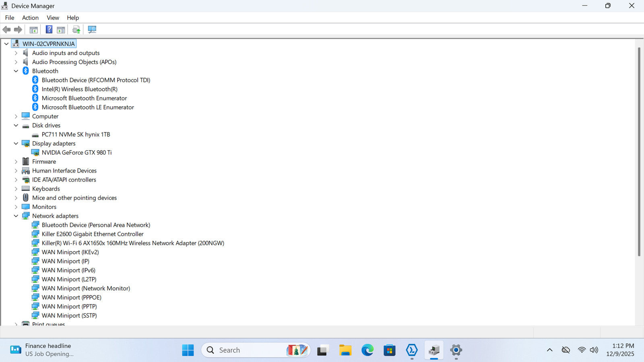The image size is (644, 362).
Task: Click the Forward arrow in the toolbar
Action: click(18, 29)
